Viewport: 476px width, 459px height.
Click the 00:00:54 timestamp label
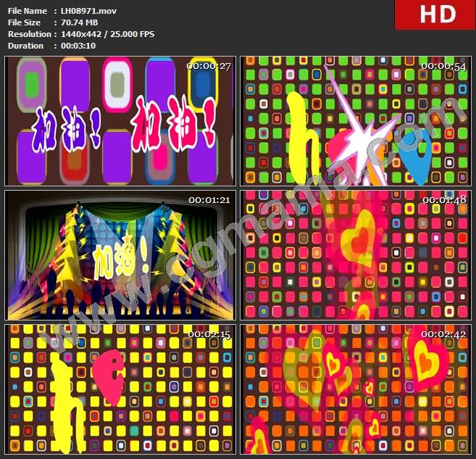point(443,66)
